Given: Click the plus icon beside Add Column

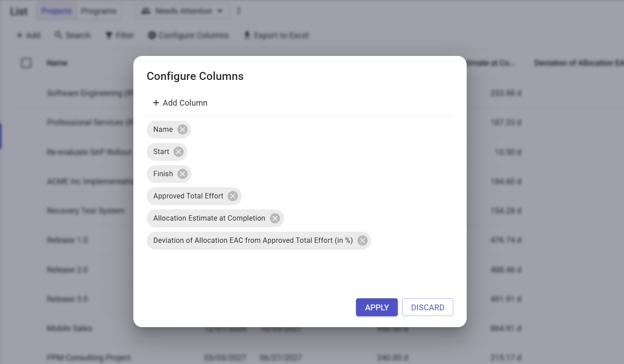Looking at the screenshot, I should (156, 103).
